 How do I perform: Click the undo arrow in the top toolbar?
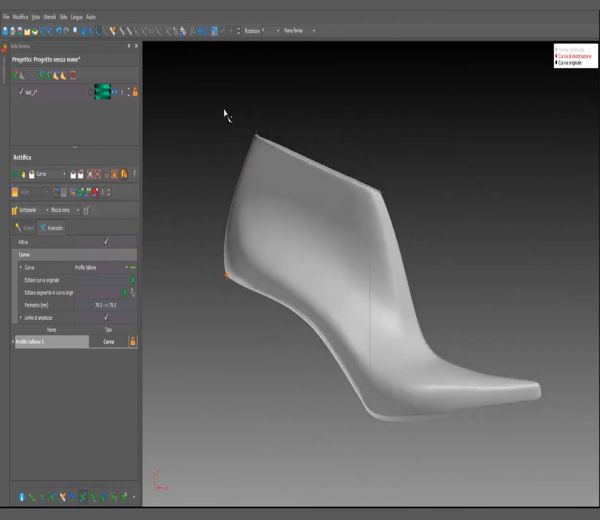click(59, 31)
